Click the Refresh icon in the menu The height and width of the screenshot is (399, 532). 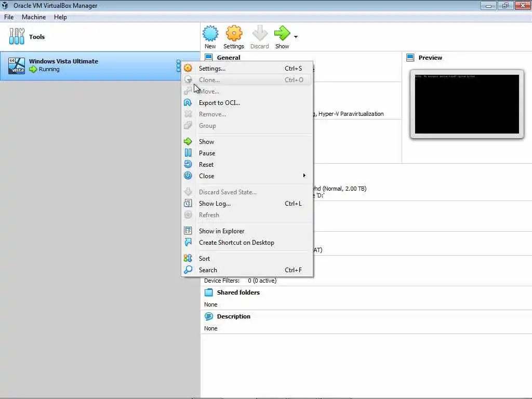click(188, 215)
